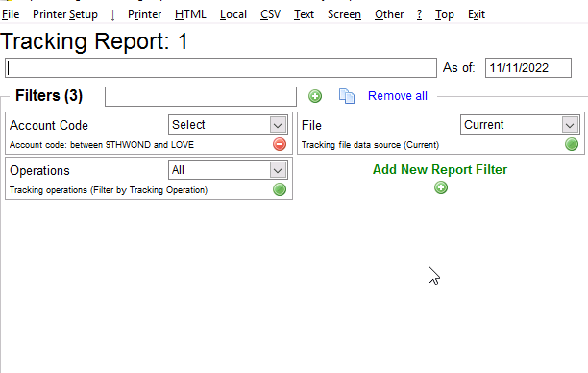Click the Tracking file data source (Current) text
The image size is (588, 373).
(x=370, y=145)
